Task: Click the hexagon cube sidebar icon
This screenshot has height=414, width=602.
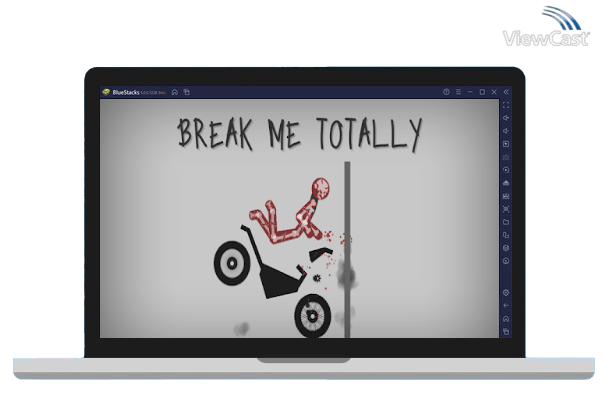Action: coord(506,248)
